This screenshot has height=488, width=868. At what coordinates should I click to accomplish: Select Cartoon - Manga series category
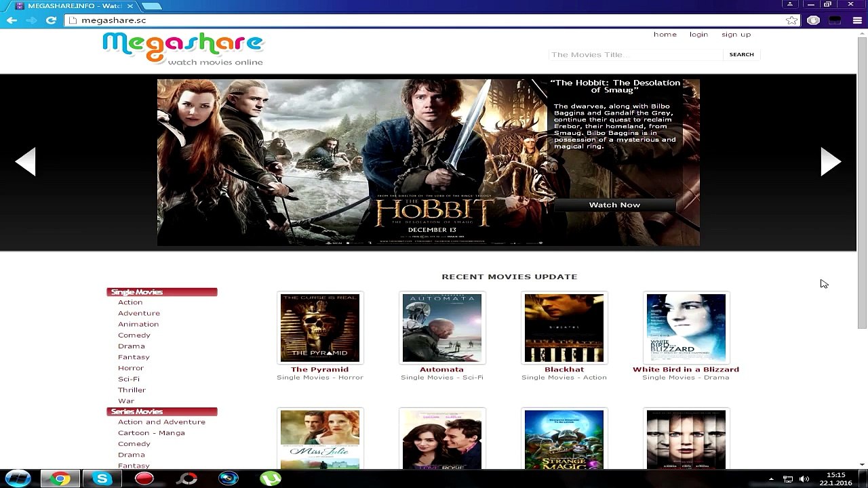[x=151, y=432]
